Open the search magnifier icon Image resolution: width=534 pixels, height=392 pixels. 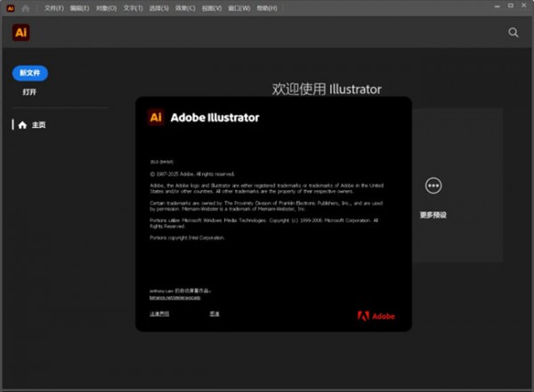click(x=514, y=32)
